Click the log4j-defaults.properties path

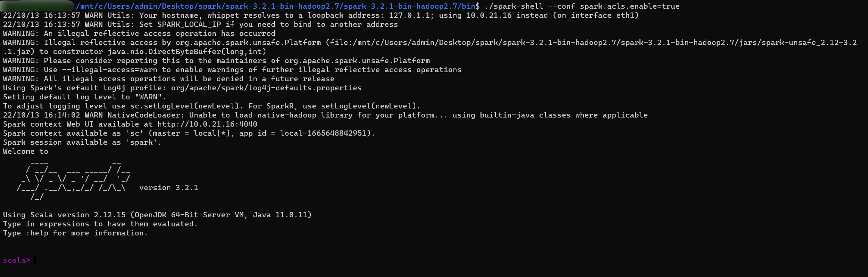point(266,88)
